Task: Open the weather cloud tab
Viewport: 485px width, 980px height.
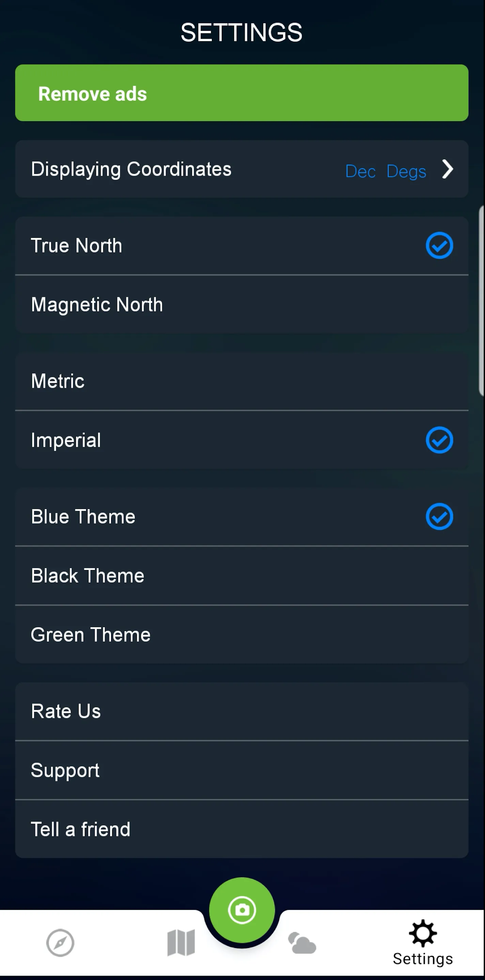Action: coord(302,944)
